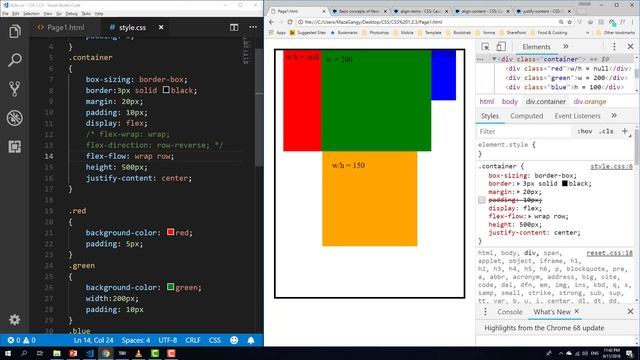This screenshot has width=640, height=360.
Task: Open Source Control in the activity bar
Action: 15,89
